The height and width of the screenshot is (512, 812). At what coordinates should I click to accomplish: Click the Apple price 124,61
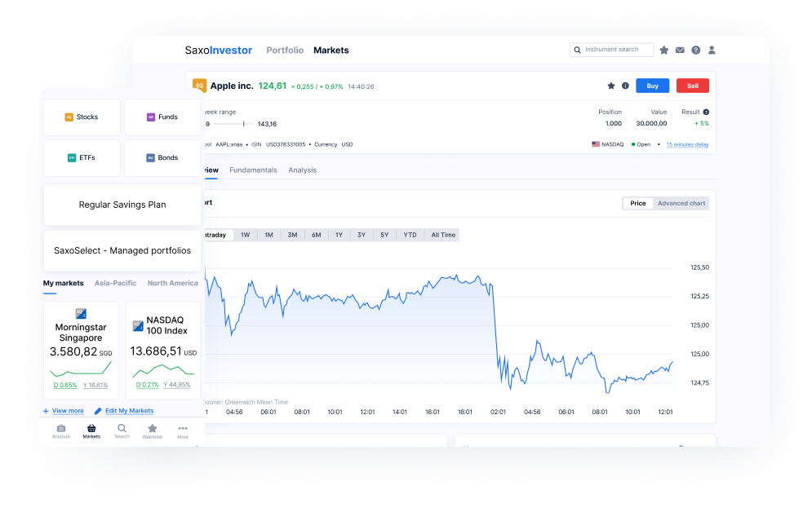[273, 86]
